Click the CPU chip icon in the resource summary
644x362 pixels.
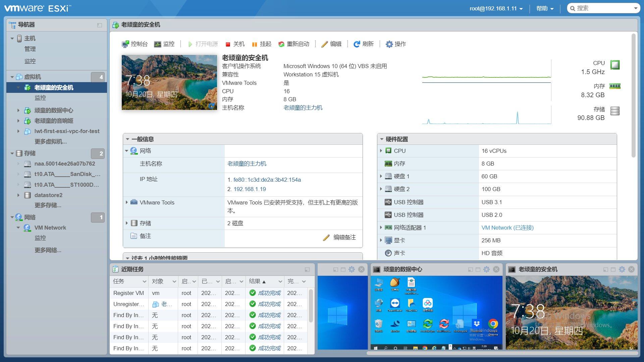[615, 65]
